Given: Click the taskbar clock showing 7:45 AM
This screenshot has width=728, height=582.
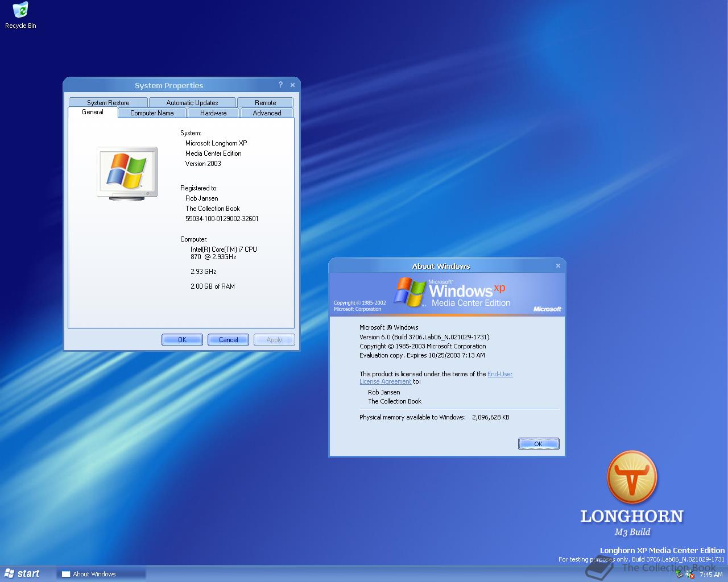Looking at the screenshot, I should 711,575.
